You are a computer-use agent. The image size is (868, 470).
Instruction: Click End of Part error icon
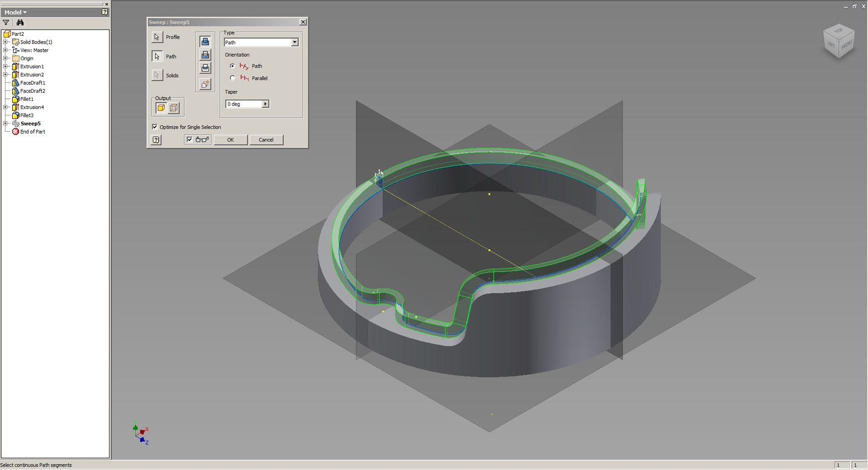tap(16, 132)
